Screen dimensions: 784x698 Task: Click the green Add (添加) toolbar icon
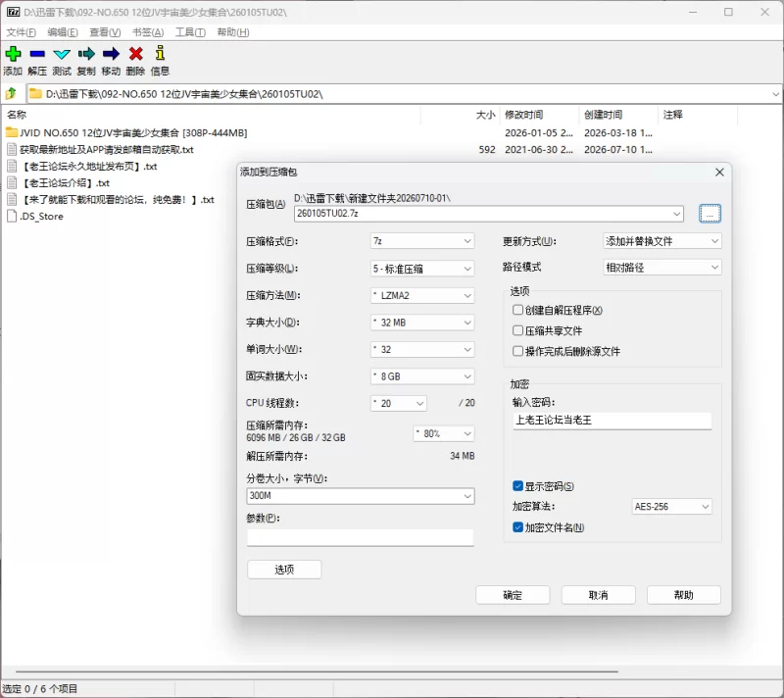pyautogui.click(x=13, y=54)
